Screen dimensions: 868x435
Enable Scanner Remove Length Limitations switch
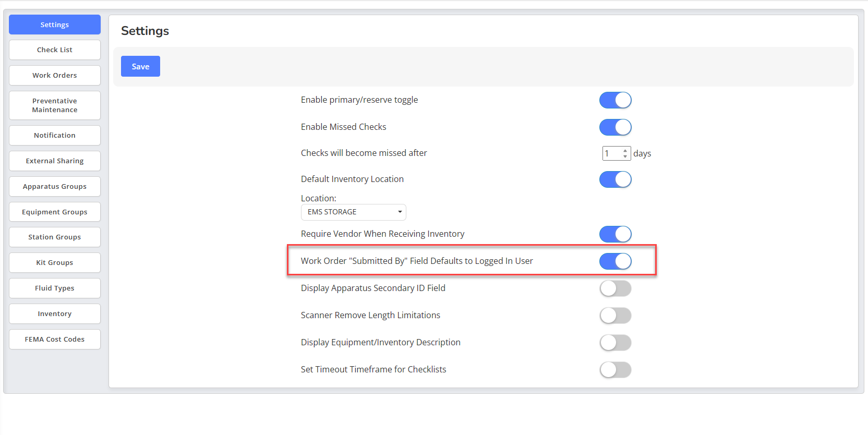click(x=615, y=316)
